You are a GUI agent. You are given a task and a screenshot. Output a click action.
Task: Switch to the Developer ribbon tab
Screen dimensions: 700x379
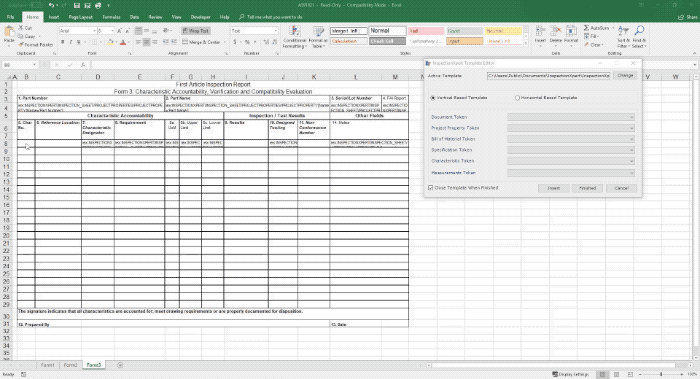200,17
